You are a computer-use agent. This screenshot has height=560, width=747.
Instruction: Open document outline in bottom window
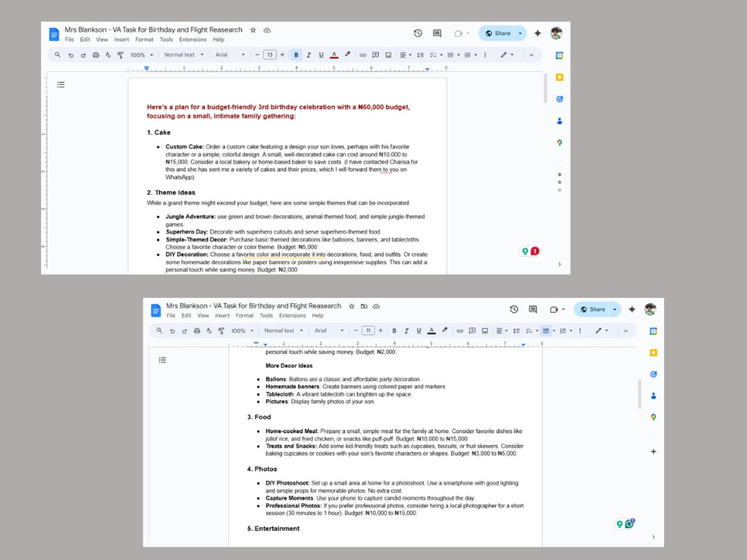[162, 360]
